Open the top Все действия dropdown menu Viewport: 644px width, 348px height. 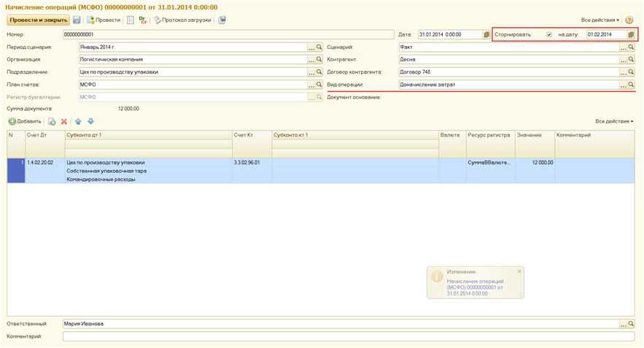(x=600, y=20)
